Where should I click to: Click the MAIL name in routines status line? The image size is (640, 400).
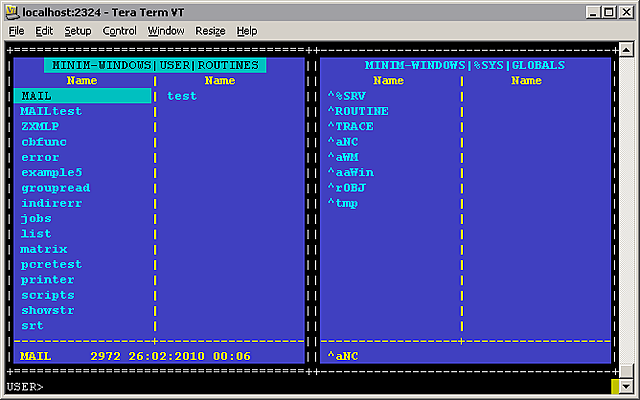click(36, 356)
